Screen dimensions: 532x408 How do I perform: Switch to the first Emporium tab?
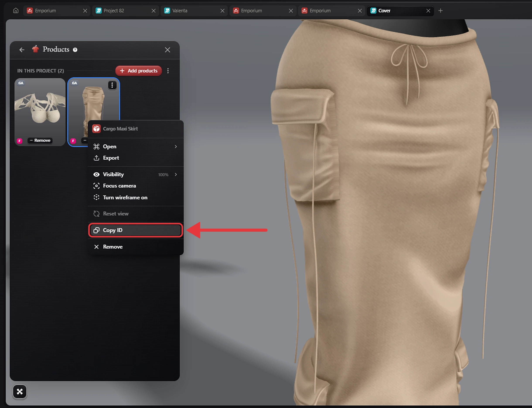point(57,11)
